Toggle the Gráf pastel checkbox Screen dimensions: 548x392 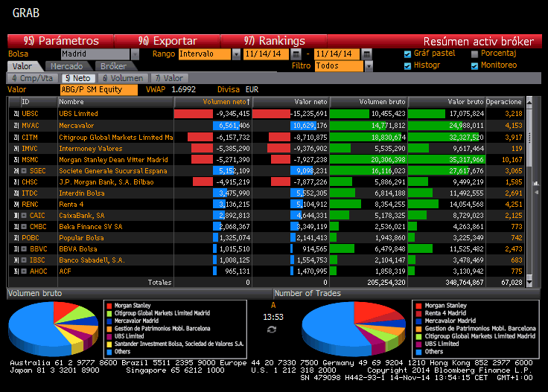(407, 54)
